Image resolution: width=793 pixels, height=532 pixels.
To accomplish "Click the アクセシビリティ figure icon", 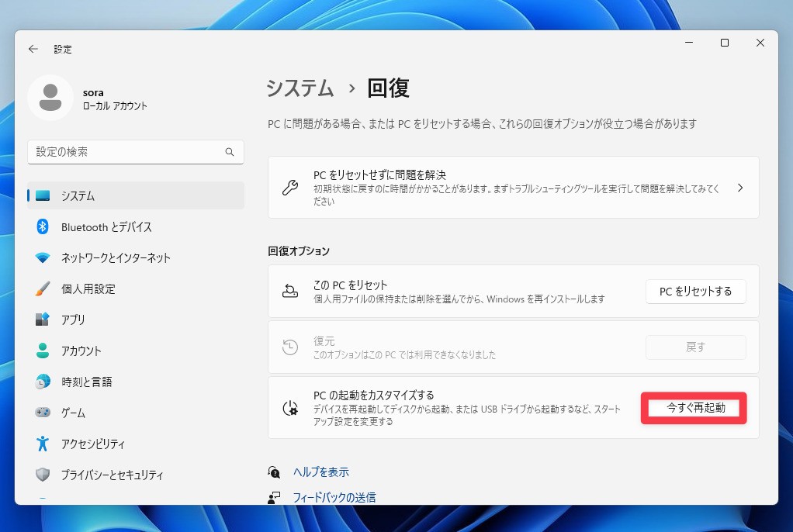I will (x=43, y=444).
